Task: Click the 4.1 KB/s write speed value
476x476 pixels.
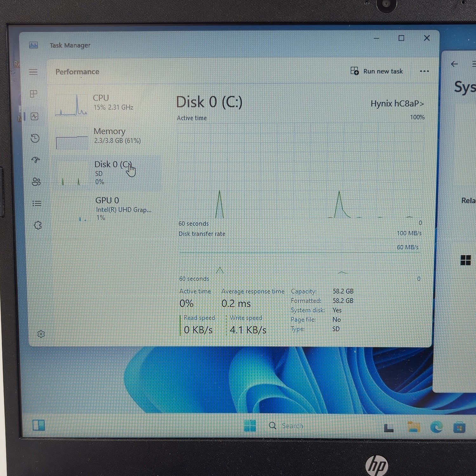Action: [248, 330]
